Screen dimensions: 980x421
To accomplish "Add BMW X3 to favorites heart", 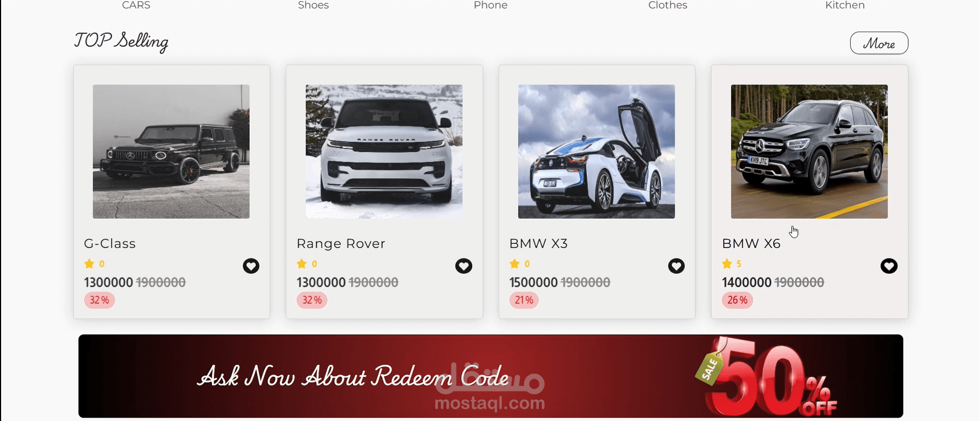I will pos(676,266).
